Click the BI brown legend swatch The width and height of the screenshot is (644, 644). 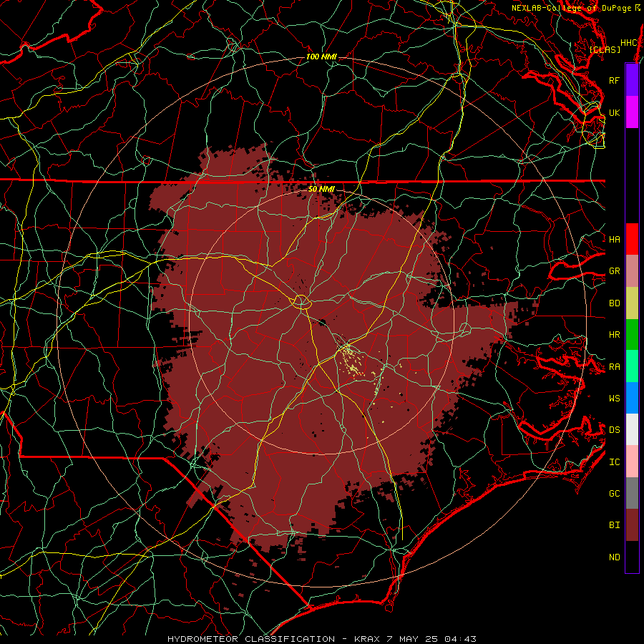pos(632,525)
